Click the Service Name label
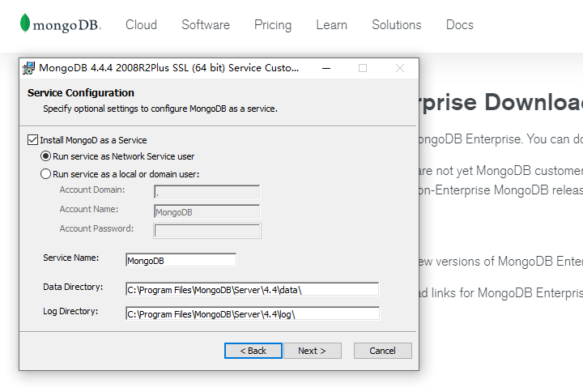 71,258
